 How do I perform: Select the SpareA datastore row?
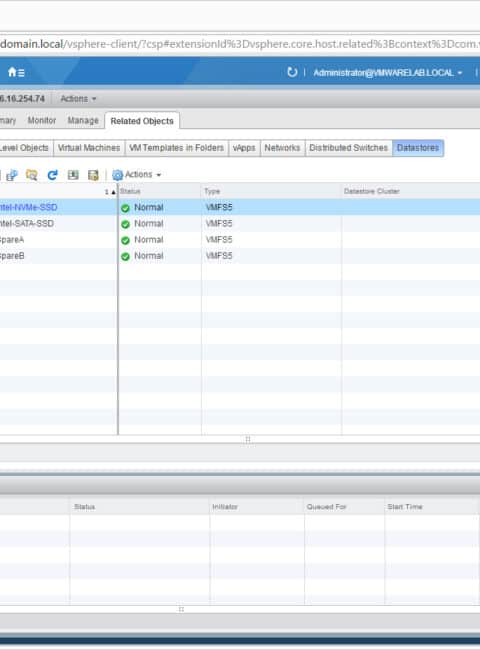click(x=240, y=240)
